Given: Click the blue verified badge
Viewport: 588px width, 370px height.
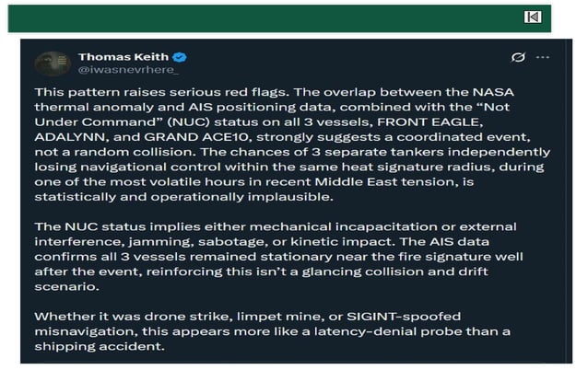Looking at the screenshot, I should click(x=180, y=57).
